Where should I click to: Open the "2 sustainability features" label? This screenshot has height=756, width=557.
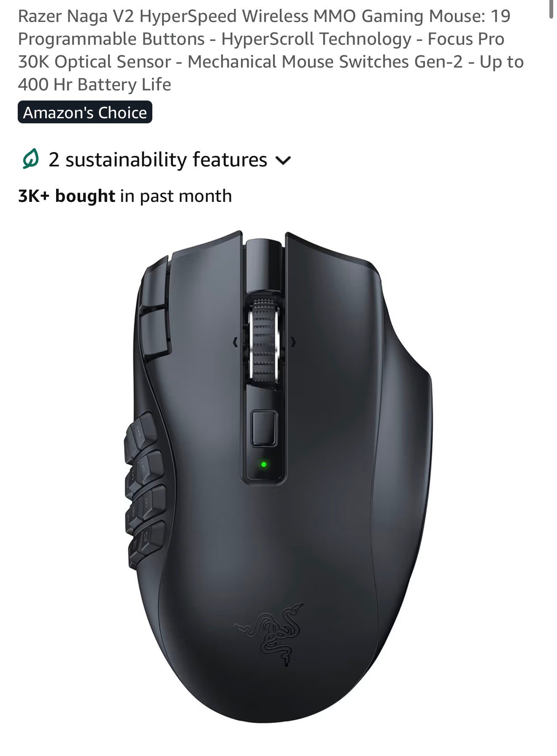(158, 160)
